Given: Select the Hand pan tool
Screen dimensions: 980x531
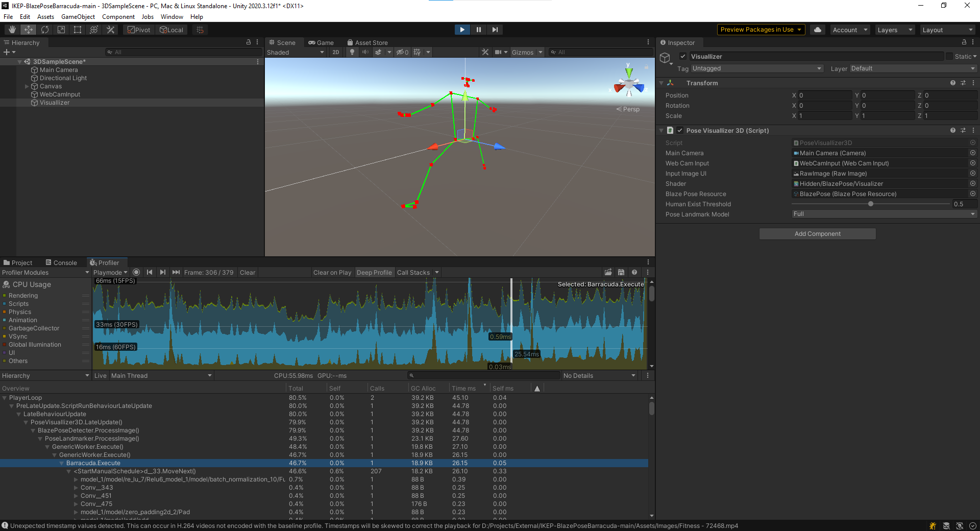Looking at the screenshot, I should [x=11, y=29].
